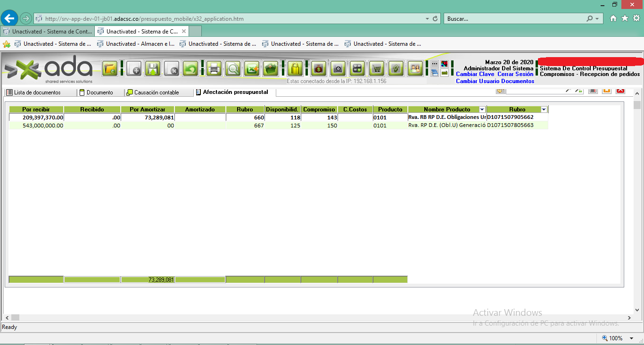This screenshot has width=644, height=345.
Task: Open the magnifier search tool
Action: pyautogui.click(x=232, y=69)
